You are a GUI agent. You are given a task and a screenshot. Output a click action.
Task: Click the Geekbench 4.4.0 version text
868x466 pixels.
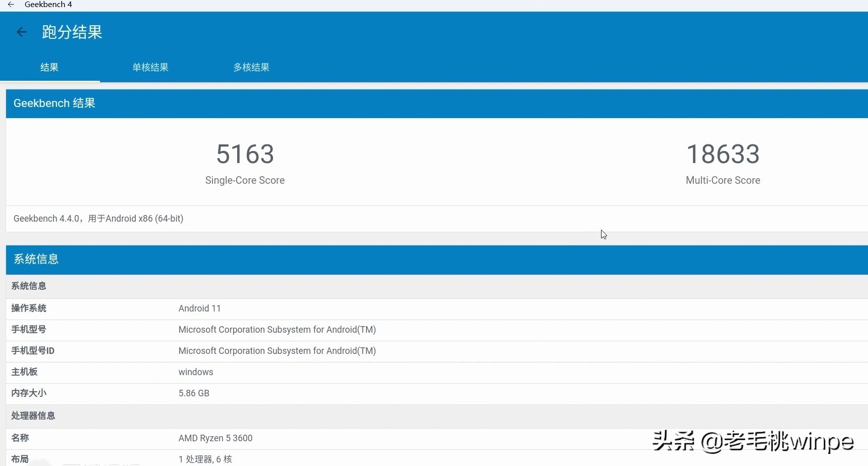click(98, 219)
